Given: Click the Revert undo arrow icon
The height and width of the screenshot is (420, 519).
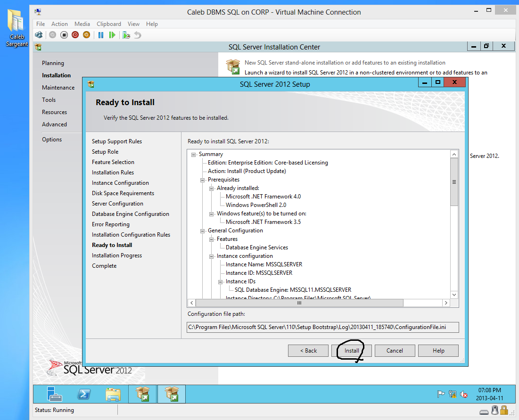Looking at the screenshot, I should pos(138,35).
